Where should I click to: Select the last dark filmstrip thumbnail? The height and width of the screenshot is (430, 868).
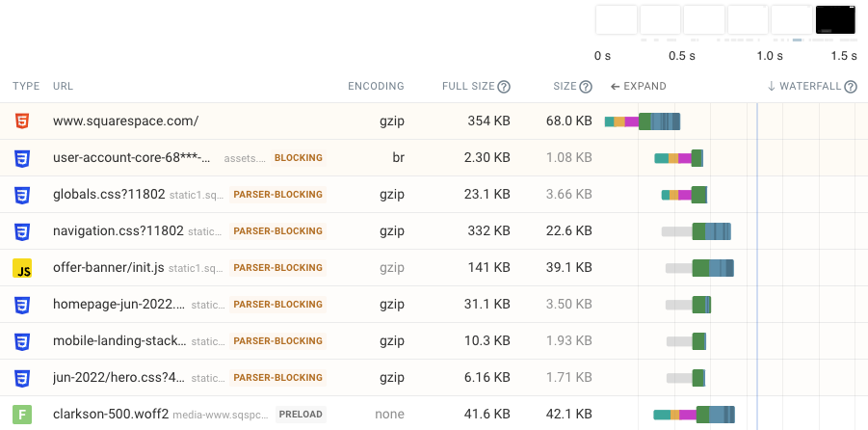point(835,20)
